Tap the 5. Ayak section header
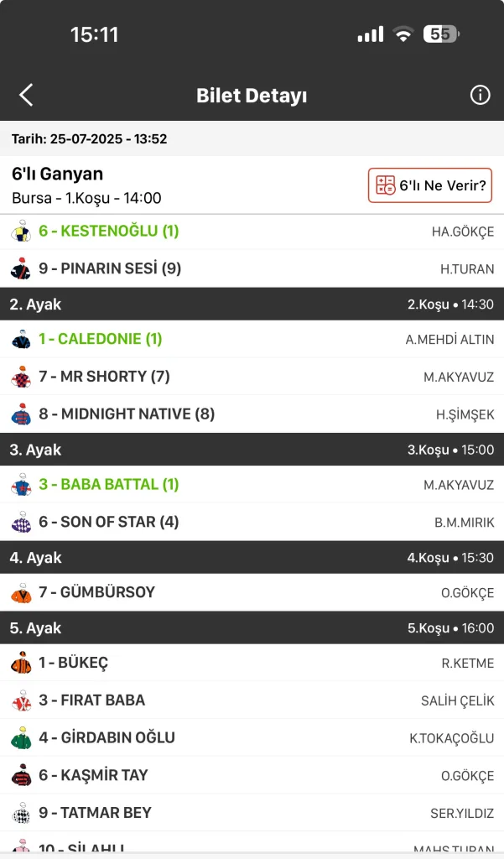The height and width of the screenshot is (859, 504). pos(252,628)
